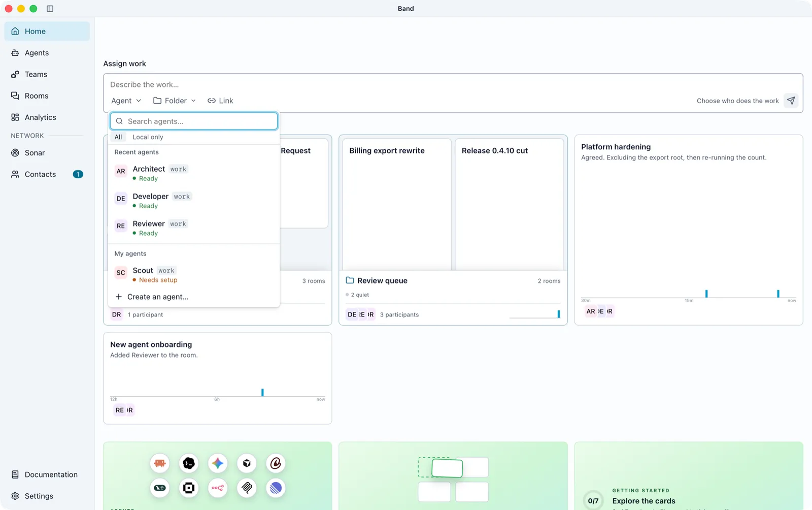Open Rooms from sidebar
The width and height of the screenshot is (812, 510).
click(47, 95)
